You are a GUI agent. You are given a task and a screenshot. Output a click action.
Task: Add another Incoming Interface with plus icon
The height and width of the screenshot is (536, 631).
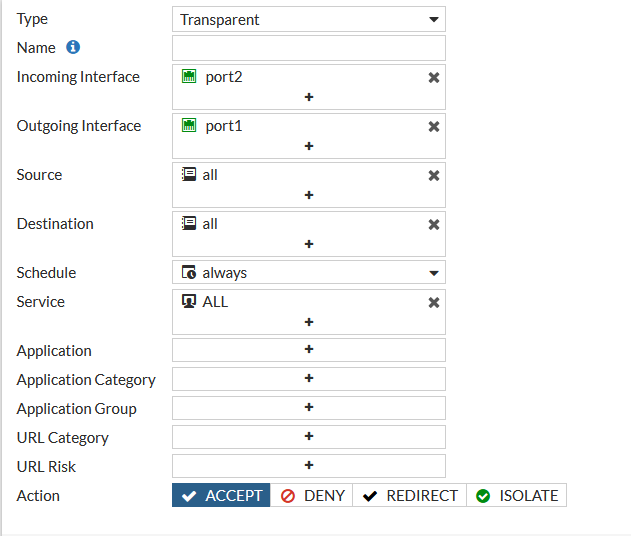point(309,97)
